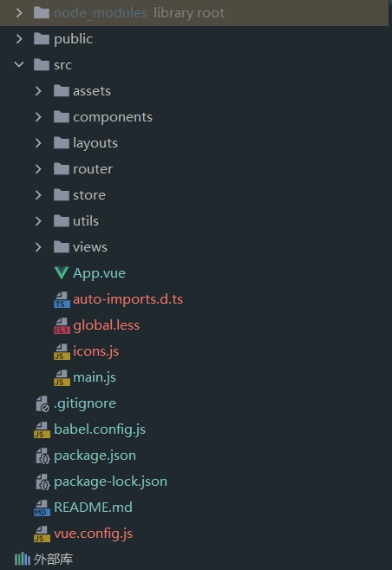Select vue.config.js file

point(94,534)
